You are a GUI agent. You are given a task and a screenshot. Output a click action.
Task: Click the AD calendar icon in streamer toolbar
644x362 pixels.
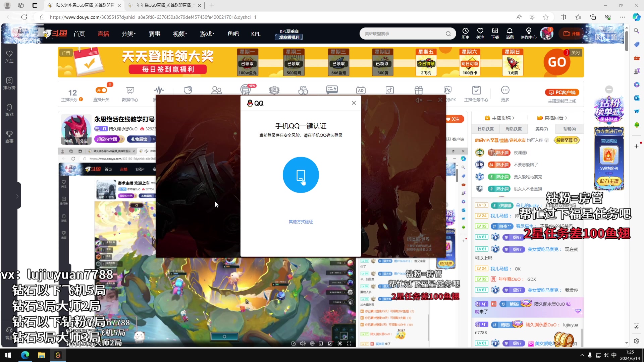tap(361, 90)
